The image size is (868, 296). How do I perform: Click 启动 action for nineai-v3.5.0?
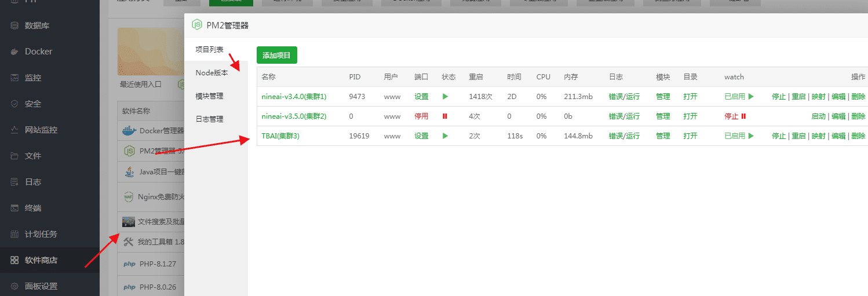click(x=818, y=116)
